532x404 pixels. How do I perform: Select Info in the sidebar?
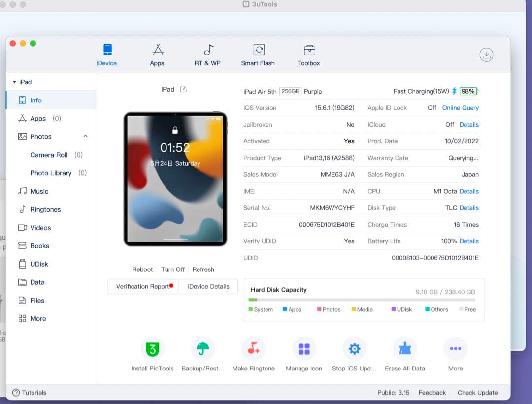[51, 101]
